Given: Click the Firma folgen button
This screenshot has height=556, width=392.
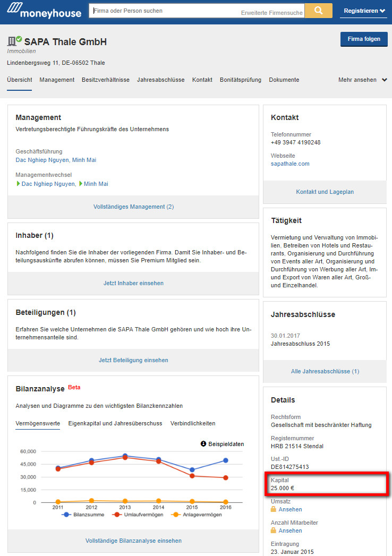Looking at the screenshot, I should click(x=364, y=39).
